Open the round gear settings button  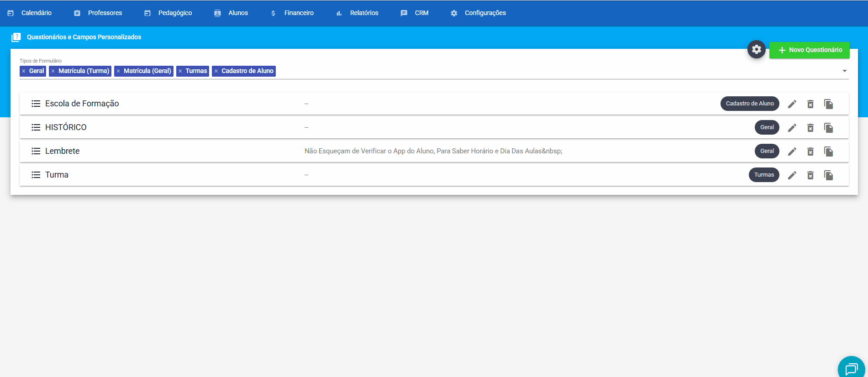[756, 49]
